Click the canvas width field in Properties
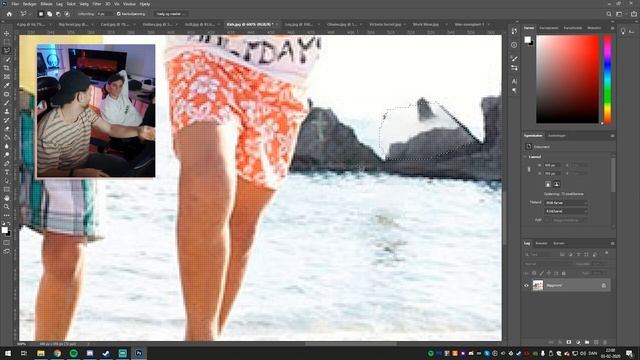Viewport: 640px width, 360px height. 552,165
